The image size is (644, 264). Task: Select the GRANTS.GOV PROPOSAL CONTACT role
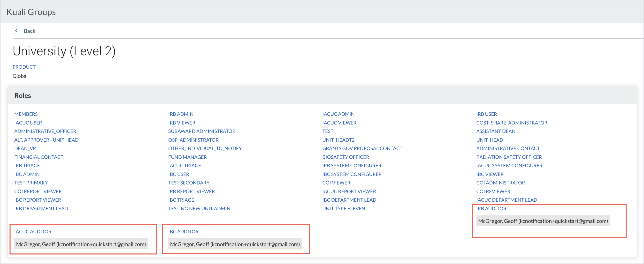[x=362, y=148]
